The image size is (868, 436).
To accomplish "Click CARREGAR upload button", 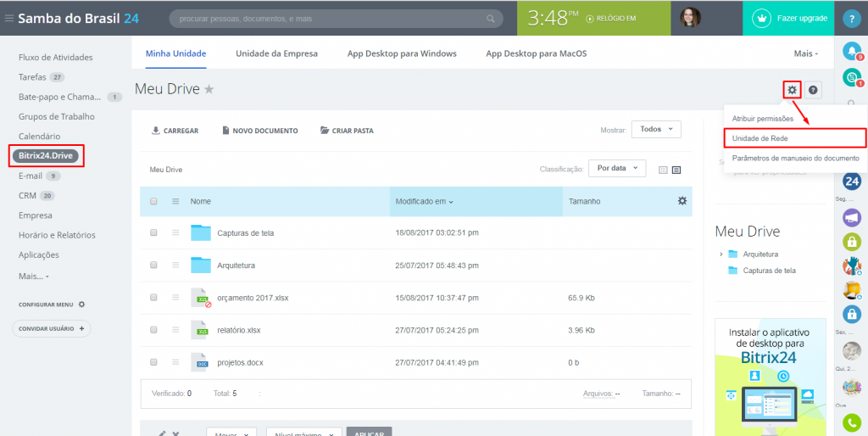I will pos(175,131).
